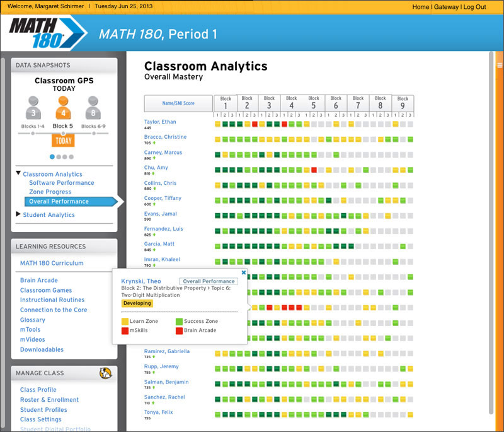This screenshot has height=432, width=504.
Task: Open the MATH 180 Curriculum link
Action: pos(52,263)
